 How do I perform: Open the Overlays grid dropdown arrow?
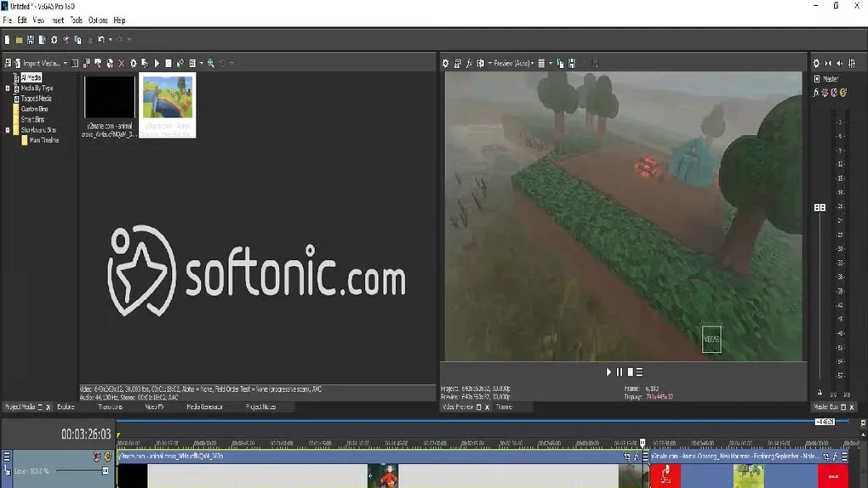551,64
